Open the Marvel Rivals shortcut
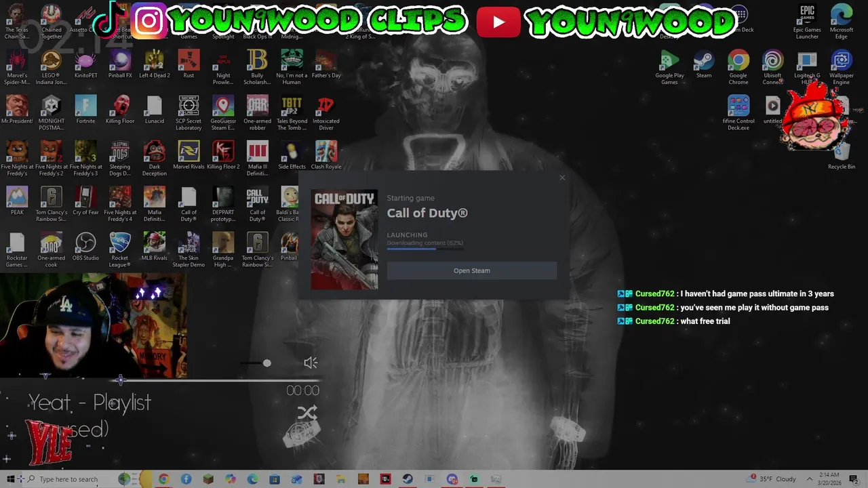868x488 pixels. pyautogui.click(x=189, y=155)
